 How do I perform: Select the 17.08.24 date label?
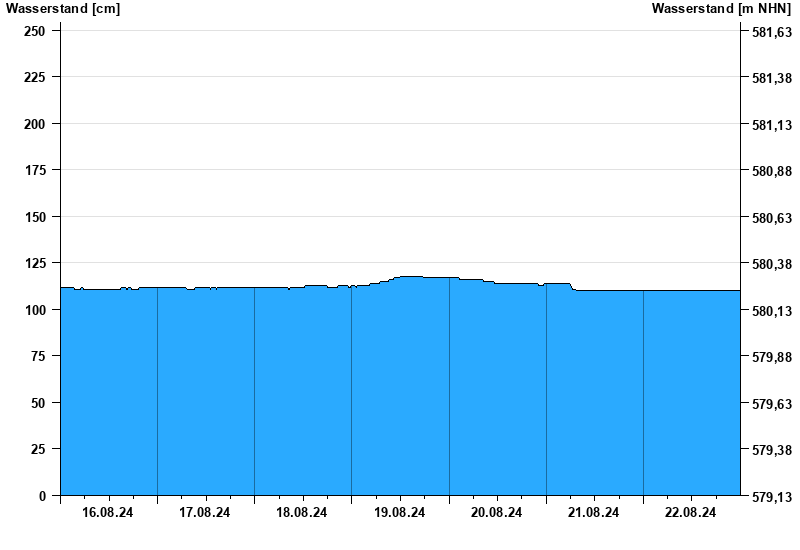point(205,513)
